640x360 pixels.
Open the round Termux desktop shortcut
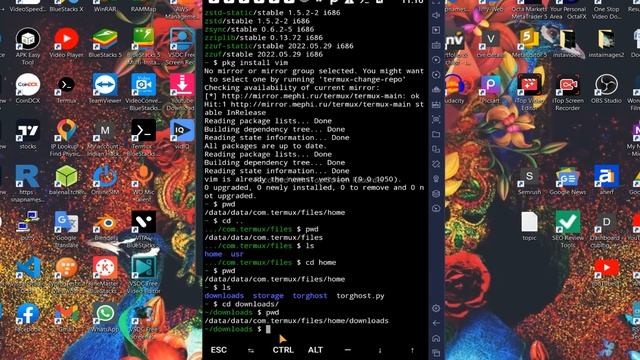tap(66, 88)
